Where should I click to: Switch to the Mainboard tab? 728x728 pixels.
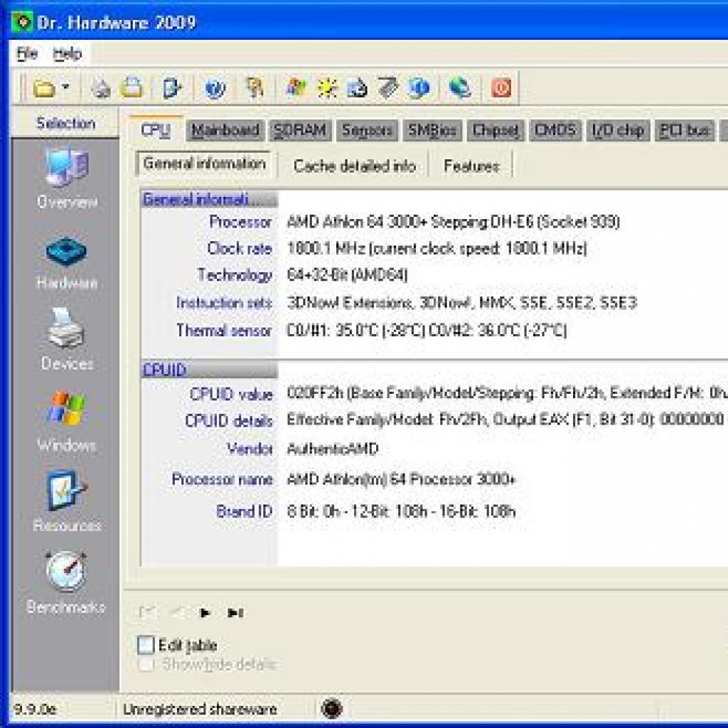pos(225,131)
